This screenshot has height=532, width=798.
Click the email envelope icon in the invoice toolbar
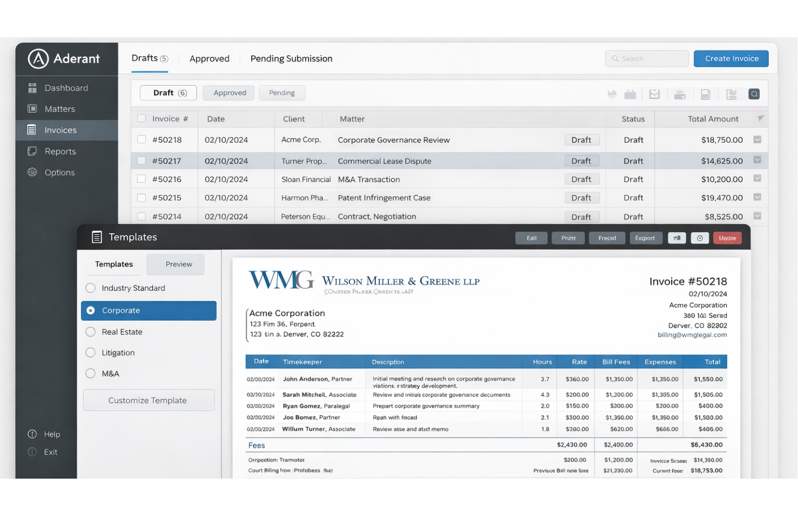pyautogui.click(x=655, y=94)
